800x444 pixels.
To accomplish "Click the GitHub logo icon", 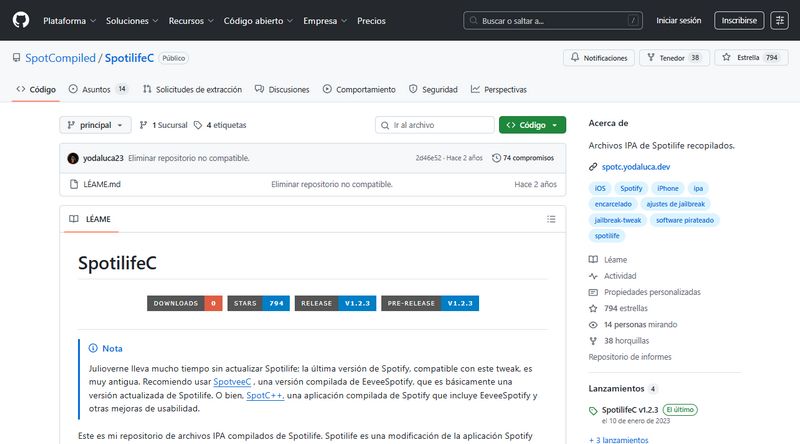I will pos(21,20).
